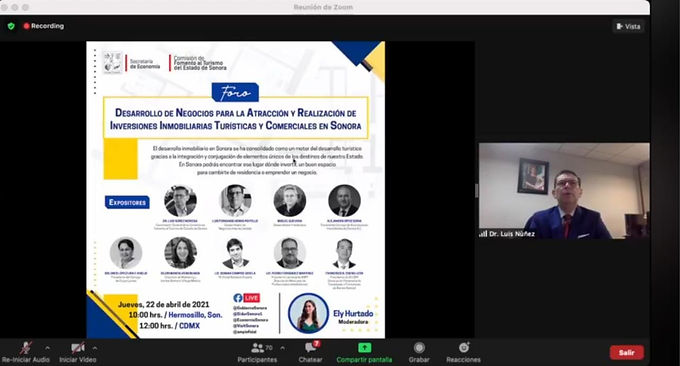Click the red Salir button

pos(627,353)
